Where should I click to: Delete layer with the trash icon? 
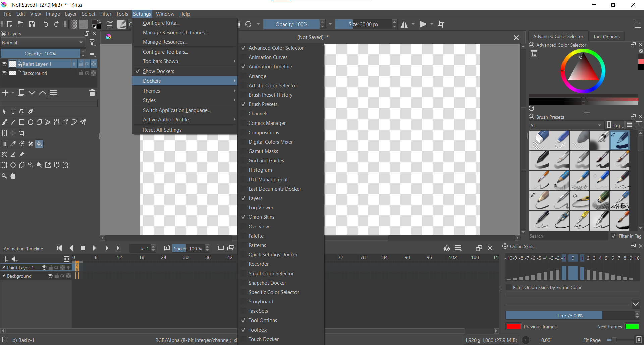click(x=92, y=93)
